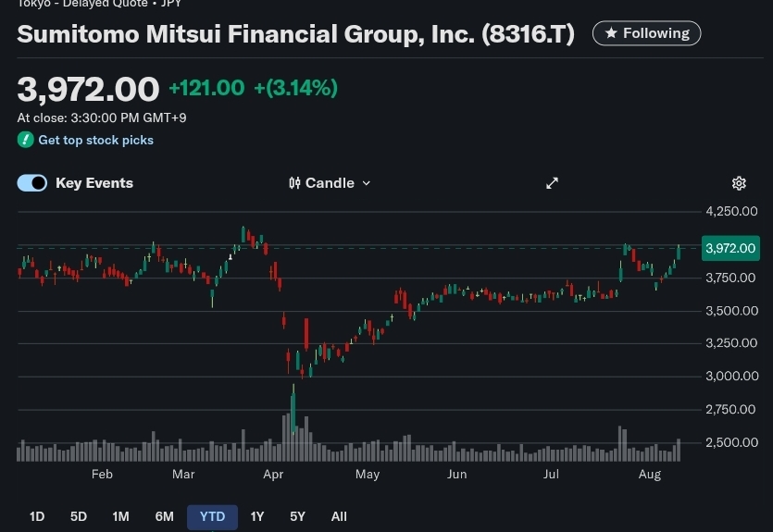This screenshot has height=532, width=773.
Task: Toggle the Key Events switch
Action: (x=32, y=183)
